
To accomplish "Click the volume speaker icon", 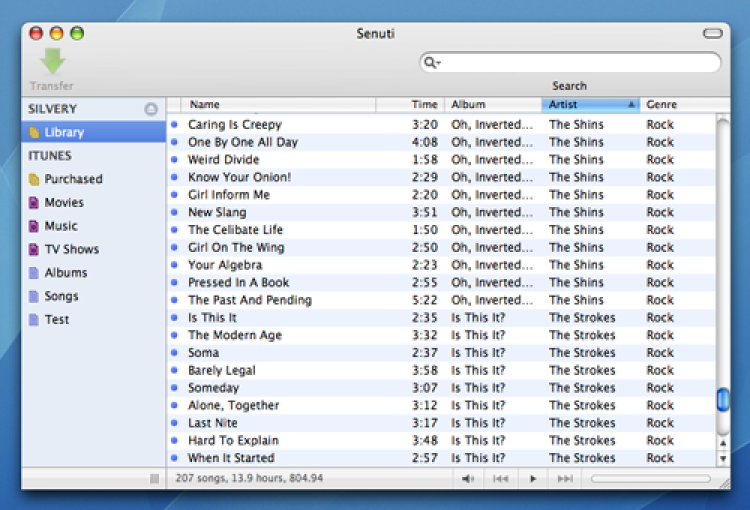I will tap(467, 479).
